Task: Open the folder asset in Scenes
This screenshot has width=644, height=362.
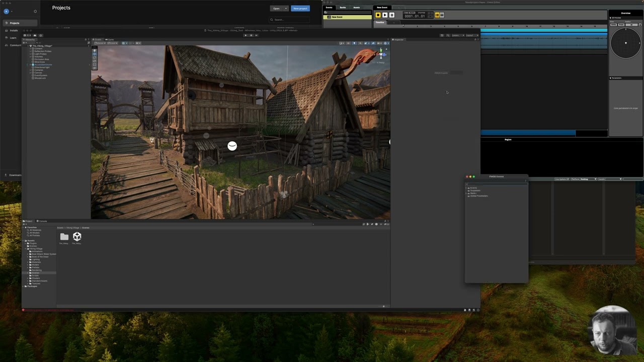Action: point(64,237)
